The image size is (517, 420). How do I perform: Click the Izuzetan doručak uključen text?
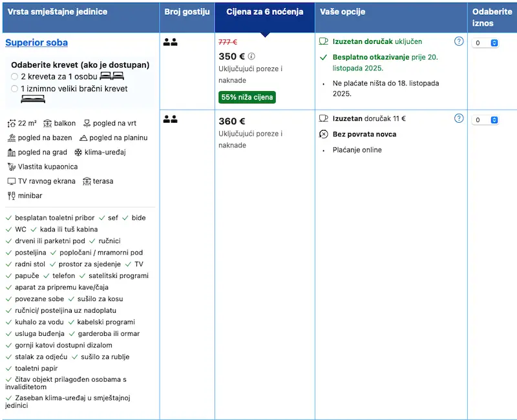pos(377,41)
